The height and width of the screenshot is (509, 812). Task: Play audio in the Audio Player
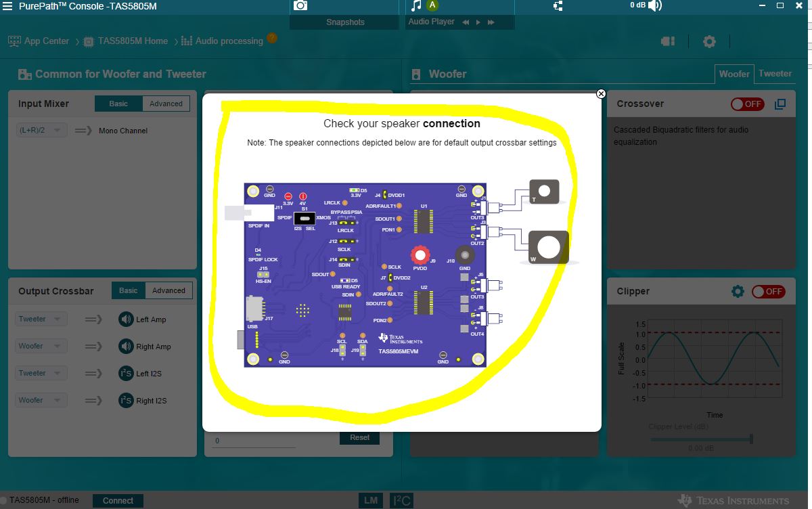coord(478,22)
